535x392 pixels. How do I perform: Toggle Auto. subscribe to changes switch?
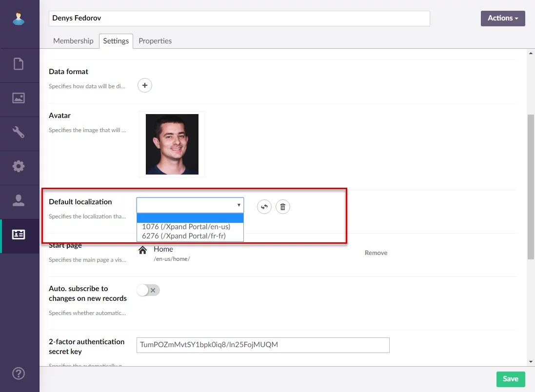pos(148,291)
